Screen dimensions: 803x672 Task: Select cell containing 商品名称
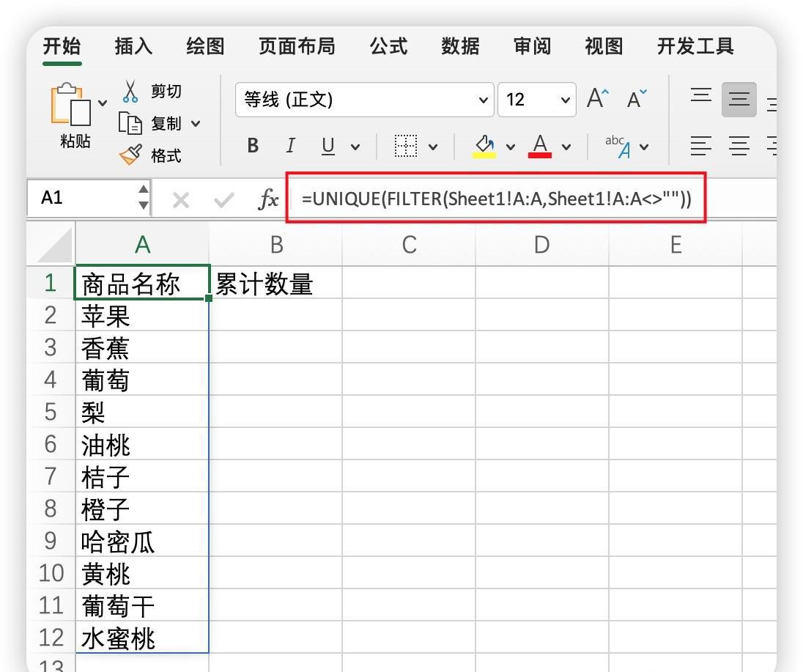click(142, 282)
